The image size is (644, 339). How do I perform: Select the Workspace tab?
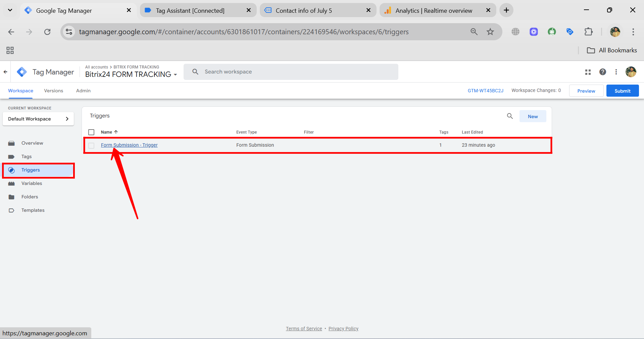click(x=21, y=91)
